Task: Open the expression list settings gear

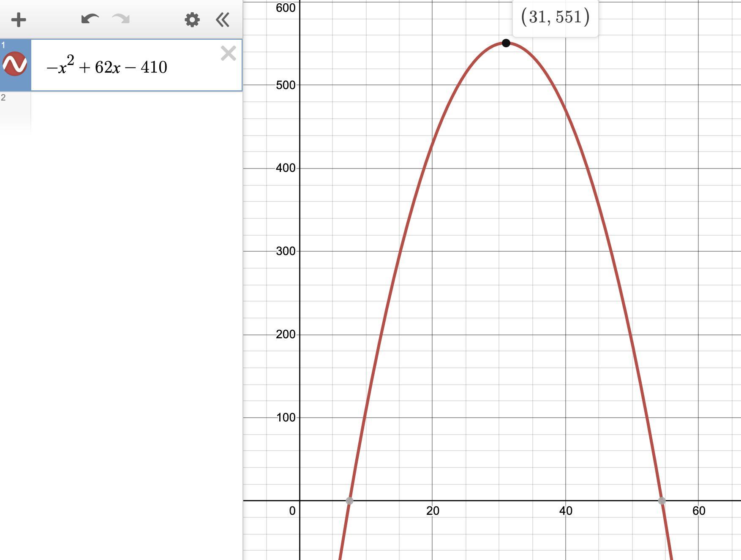Action: [x=192, y=20]
